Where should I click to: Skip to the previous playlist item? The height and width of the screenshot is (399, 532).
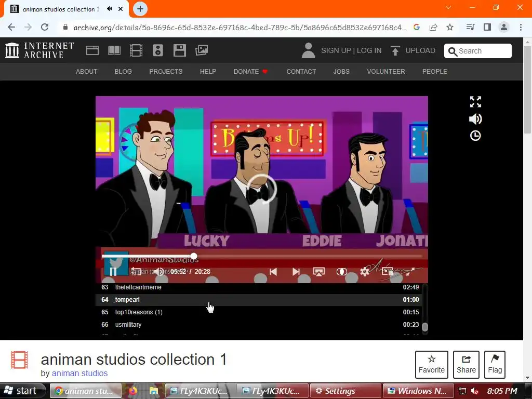273,271
